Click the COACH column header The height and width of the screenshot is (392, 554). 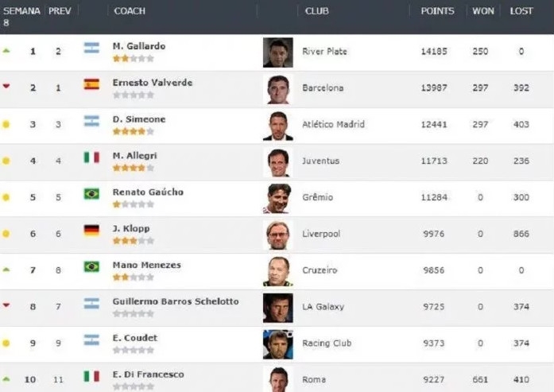pyautogui.click(x=130, y=11)
